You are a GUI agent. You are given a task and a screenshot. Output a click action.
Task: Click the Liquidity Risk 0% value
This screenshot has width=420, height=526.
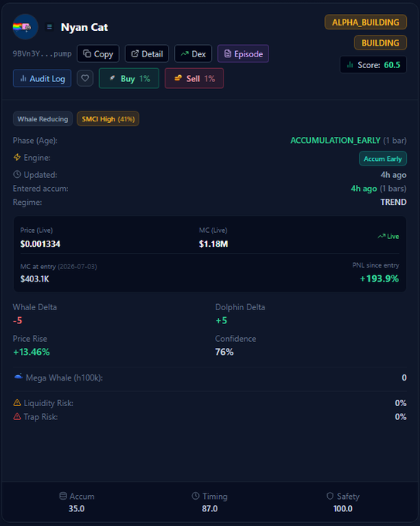pyautogui.click(x=401, y=403)
